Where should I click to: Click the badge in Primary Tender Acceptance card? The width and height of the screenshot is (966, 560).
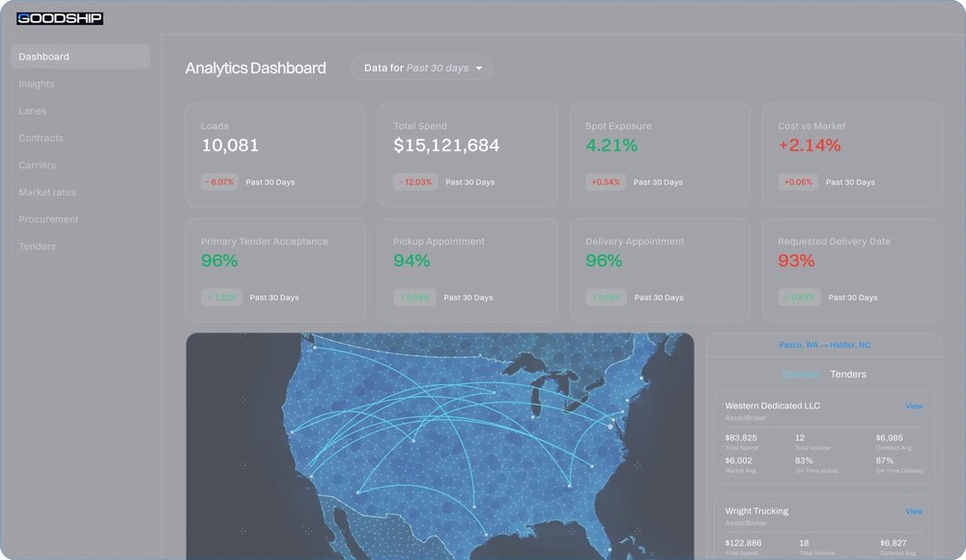(x=221, y=297)
